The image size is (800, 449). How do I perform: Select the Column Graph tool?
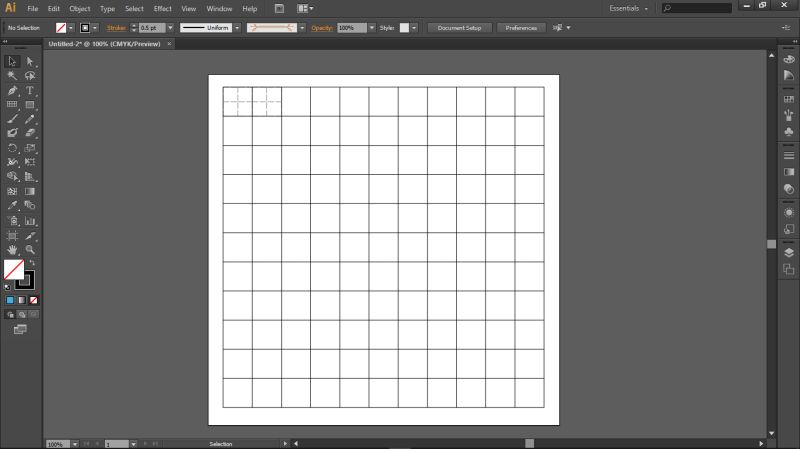point(30,221)
